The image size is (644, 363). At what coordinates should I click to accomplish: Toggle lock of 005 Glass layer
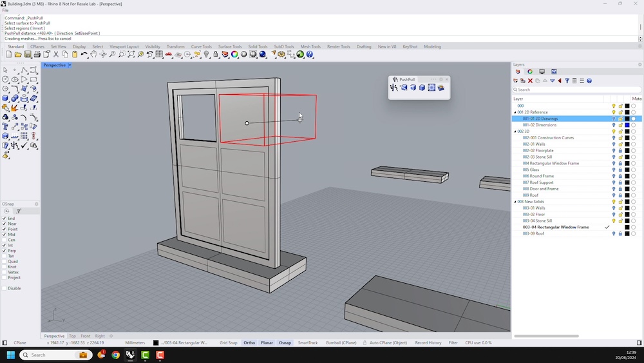click(x=621, y=170)
